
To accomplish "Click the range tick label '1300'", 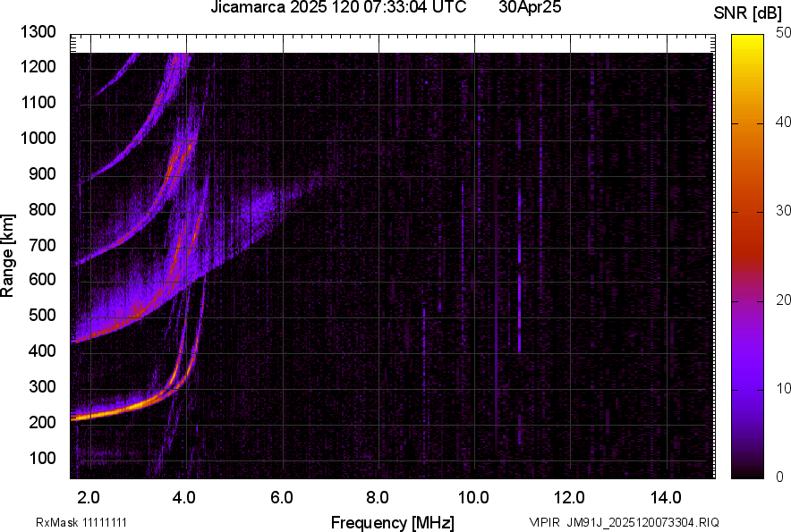I will pyautogui.click(x=38, y=32).
